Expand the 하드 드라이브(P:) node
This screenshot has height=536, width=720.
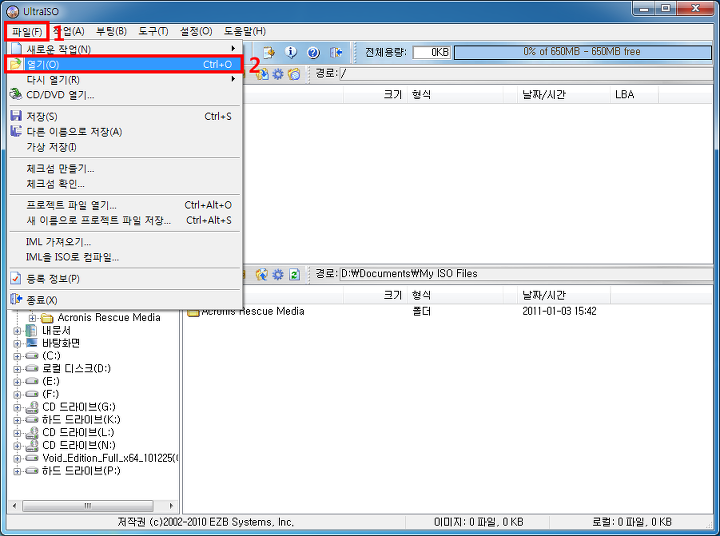click(x=17, y=471)
